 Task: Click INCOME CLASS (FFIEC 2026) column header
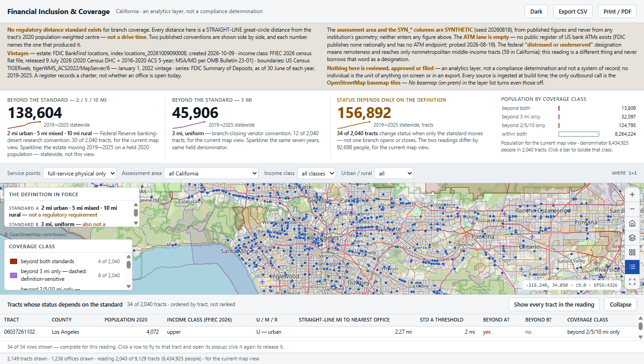pyautogui.click(x=199, y=320)
